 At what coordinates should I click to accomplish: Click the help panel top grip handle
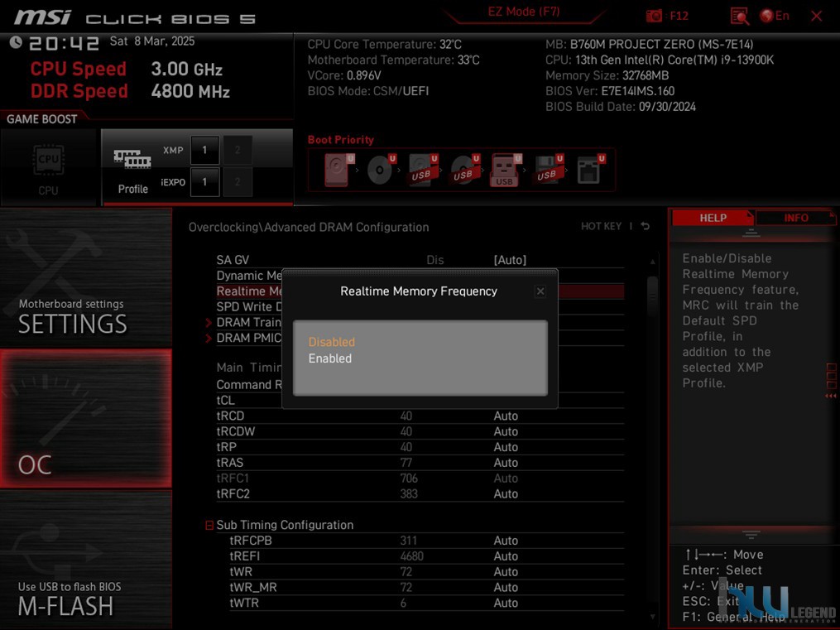(x=751, y=233)
